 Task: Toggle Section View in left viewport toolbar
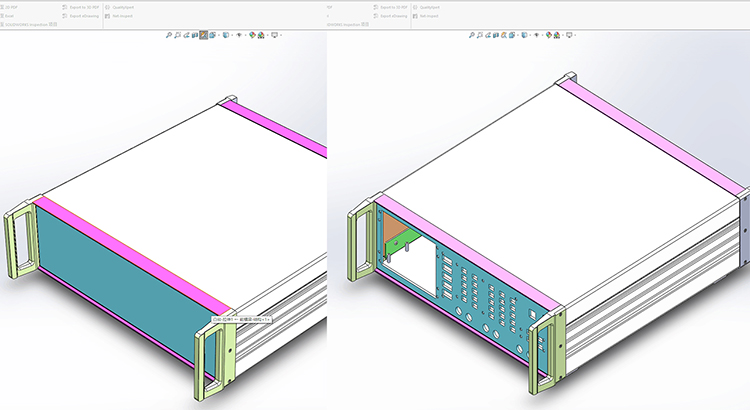pos(194,34)
